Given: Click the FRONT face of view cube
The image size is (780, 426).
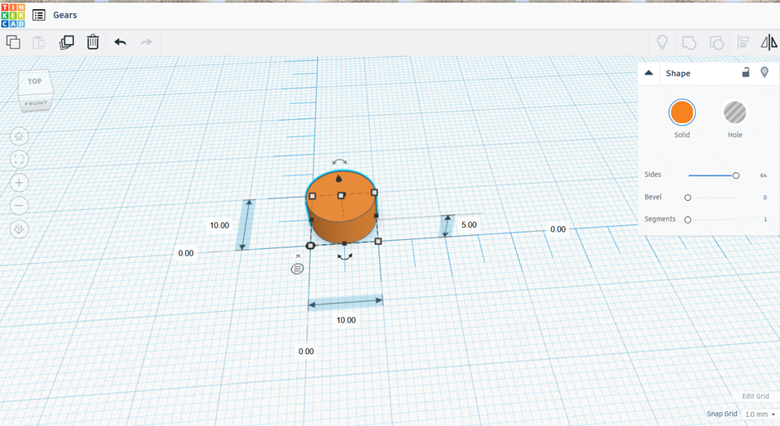Looking at the screenshot, I should pos(36,103).
